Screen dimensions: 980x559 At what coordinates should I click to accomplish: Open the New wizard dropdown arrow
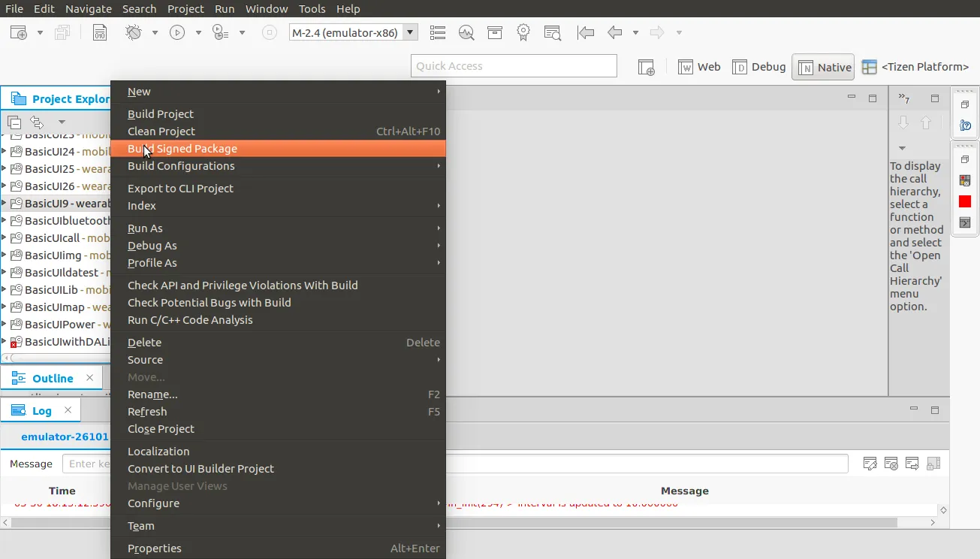coord(40,33)
